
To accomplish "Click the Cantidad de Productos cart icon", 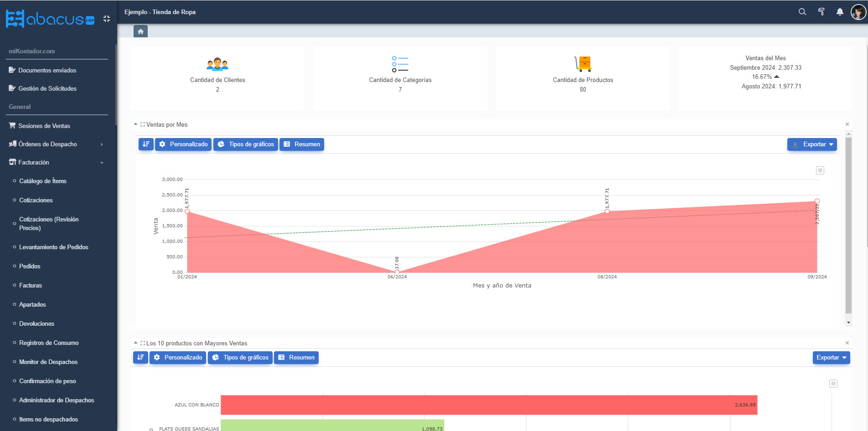I will tap(583, 64).
